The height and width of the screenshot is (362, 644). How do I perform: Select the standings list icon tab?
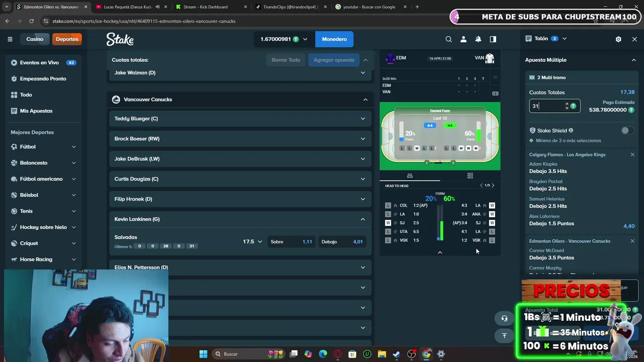click(x=470, y=175)
